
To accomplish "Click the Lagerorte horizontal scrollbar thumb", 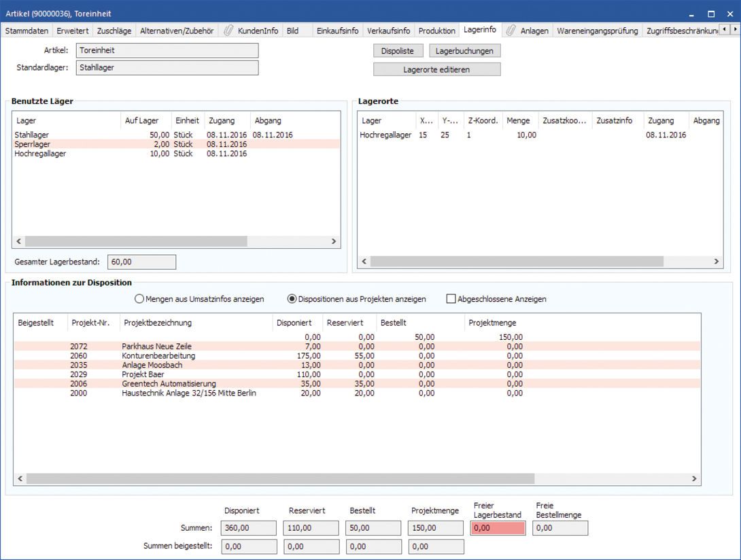I will click(x=517, y=261).
